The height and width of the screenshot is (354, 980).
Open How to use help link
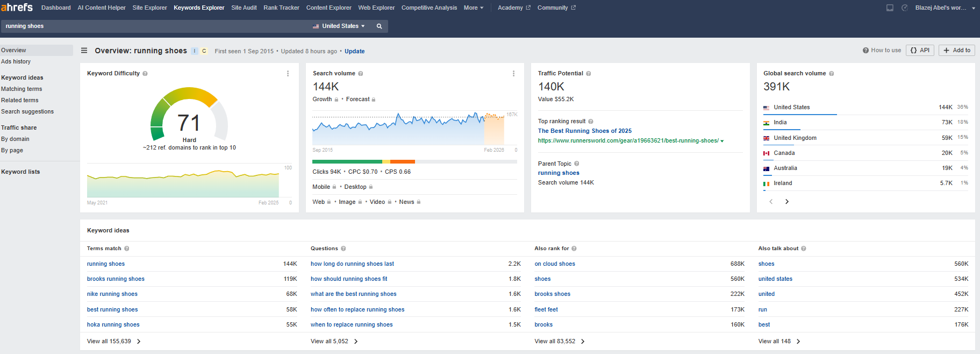point(882,51)
